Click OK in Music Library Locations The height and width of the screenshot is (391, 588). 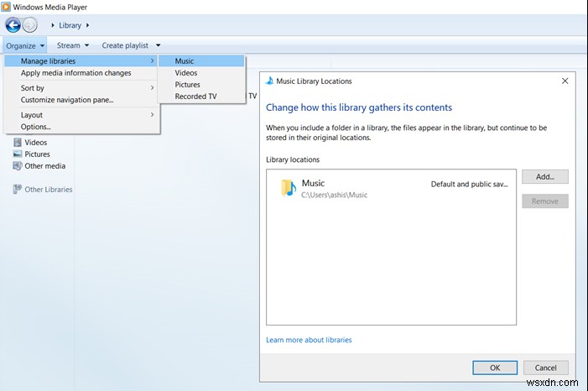[495, 368]
